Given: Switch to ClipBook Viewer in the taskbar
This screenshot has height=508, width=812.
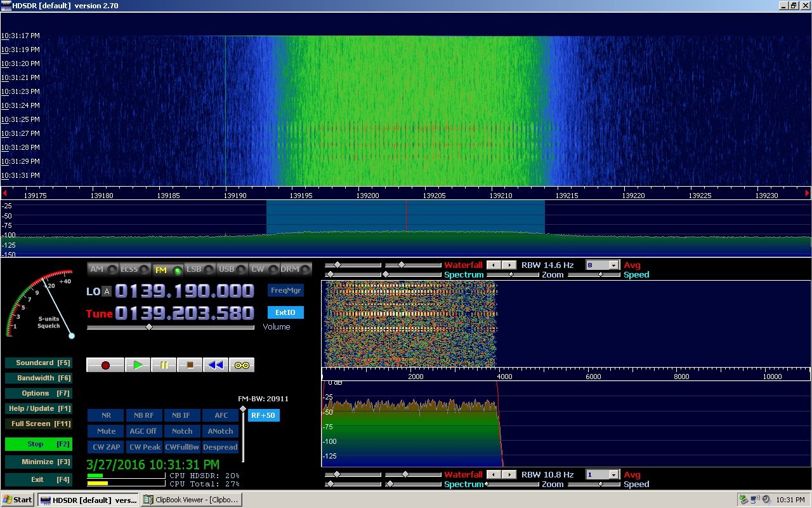Looking at the screenshot, I should point(191,500).
